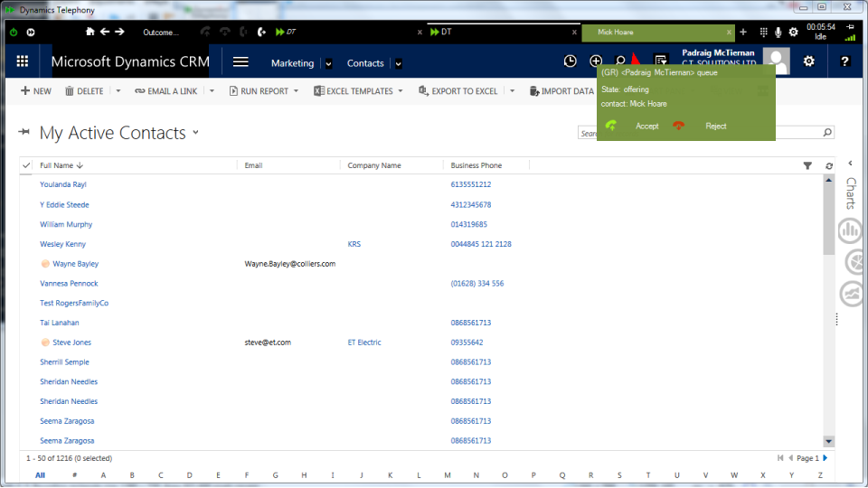The width and height of the screenshot is (868, 488).
Task: Click the user profile avatar picture
Action: tap(777, 60)
